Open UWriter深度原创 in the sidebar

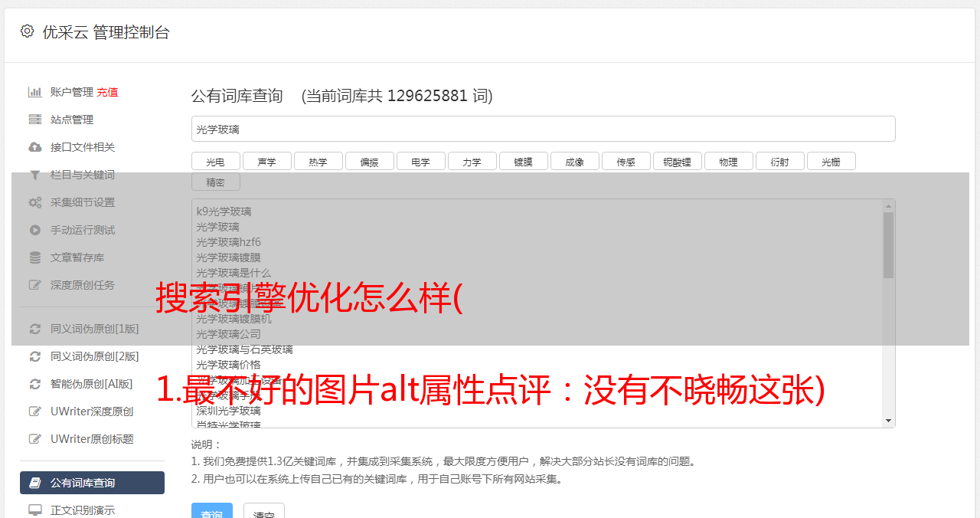click(92, 411)
